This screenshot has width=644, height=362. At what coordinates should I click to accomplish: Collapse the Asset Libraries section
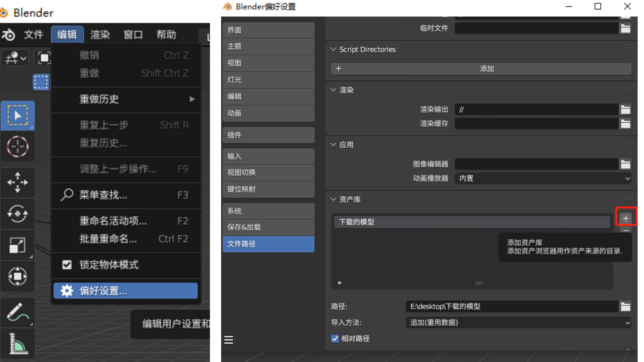333,199
